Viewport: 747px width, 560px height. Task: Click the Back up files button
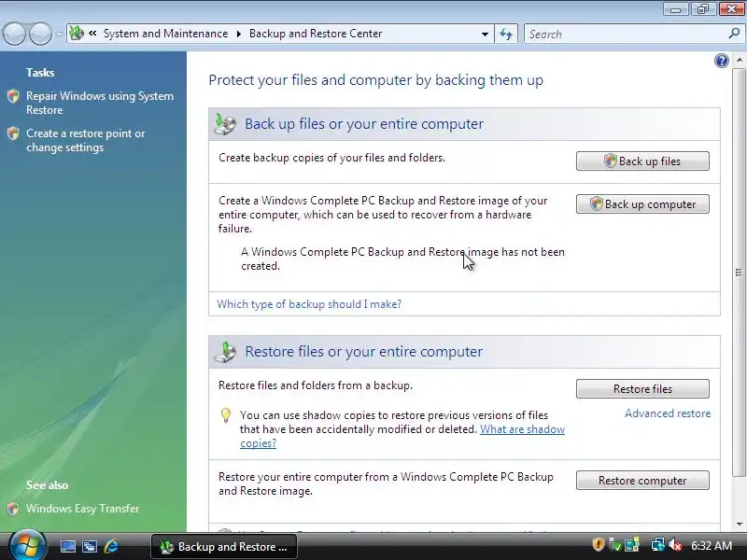coord(642,161)
